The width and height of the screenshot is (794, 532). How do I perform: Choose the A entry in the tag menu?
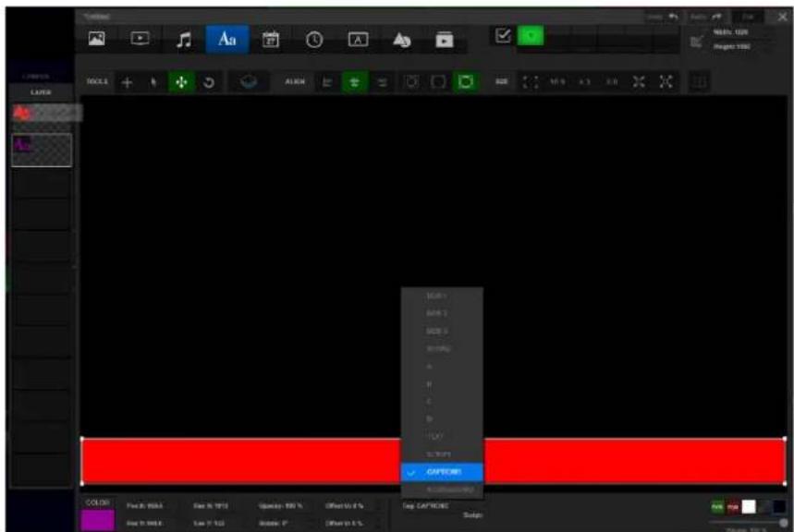[x=442, y=367]
